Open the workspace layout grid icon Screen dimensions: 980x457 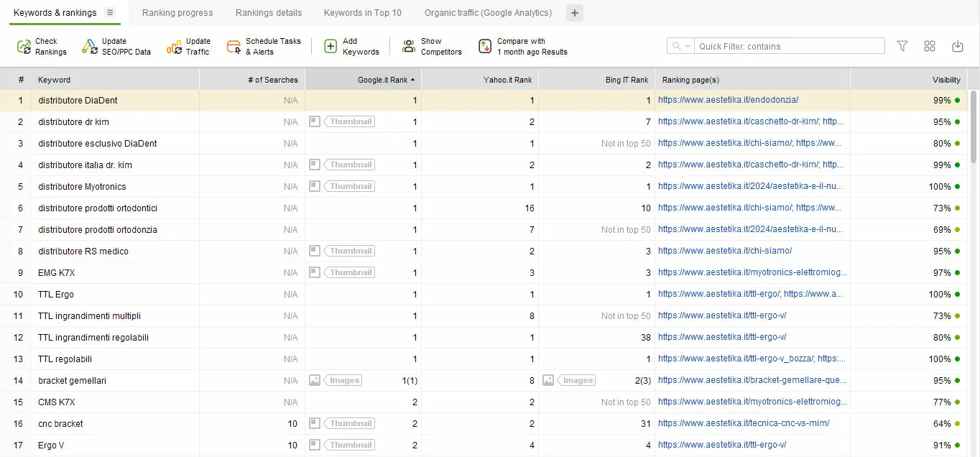[929, 45]
